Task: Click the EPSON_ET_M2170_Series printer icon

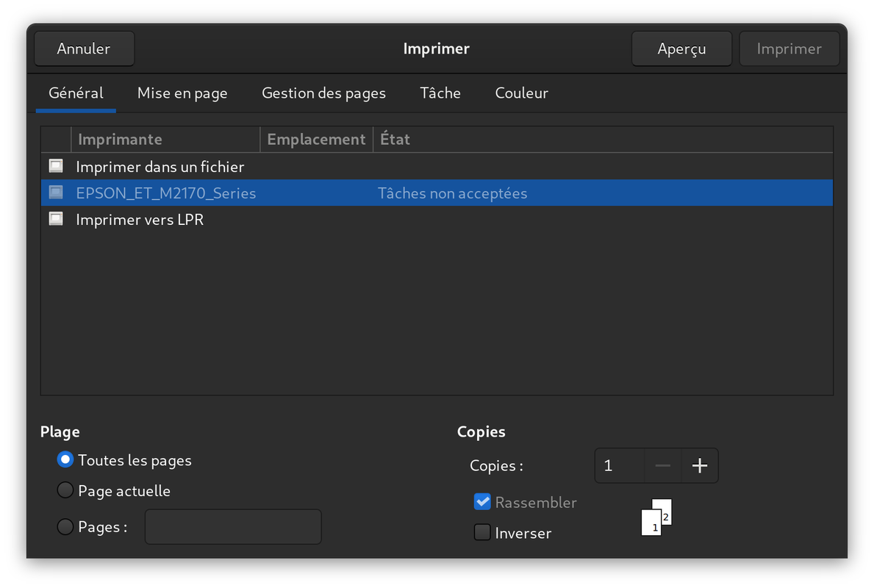Action: pyautogui.click(x=56, y=193)
